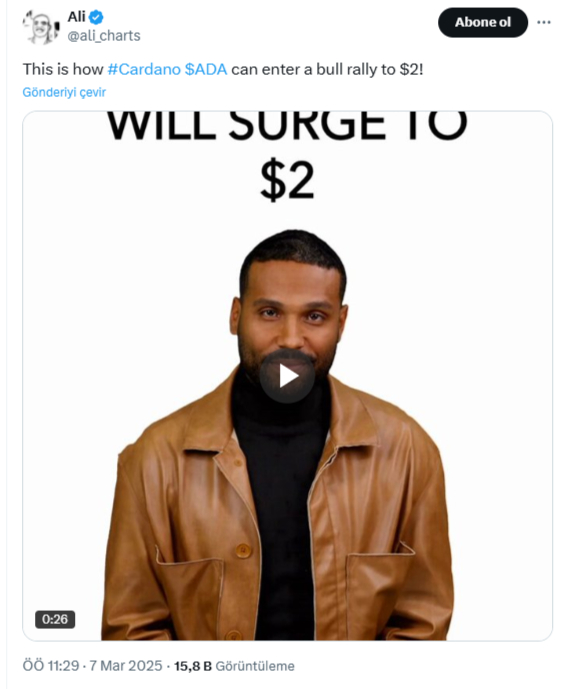Open the three-dot more options menu
The image size is (566, 689).
coord(544,22)
